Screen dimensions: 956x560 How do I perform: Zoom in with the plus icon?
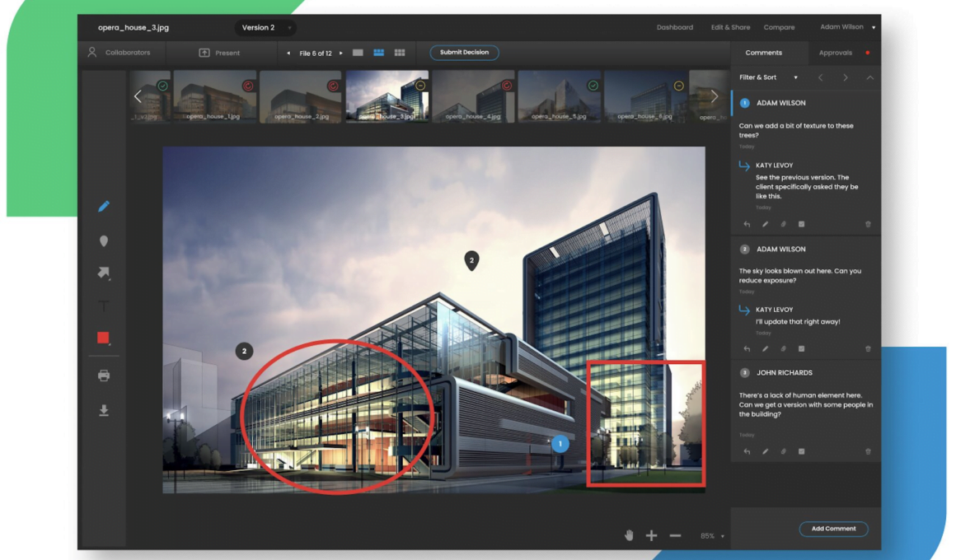(651, 535)
